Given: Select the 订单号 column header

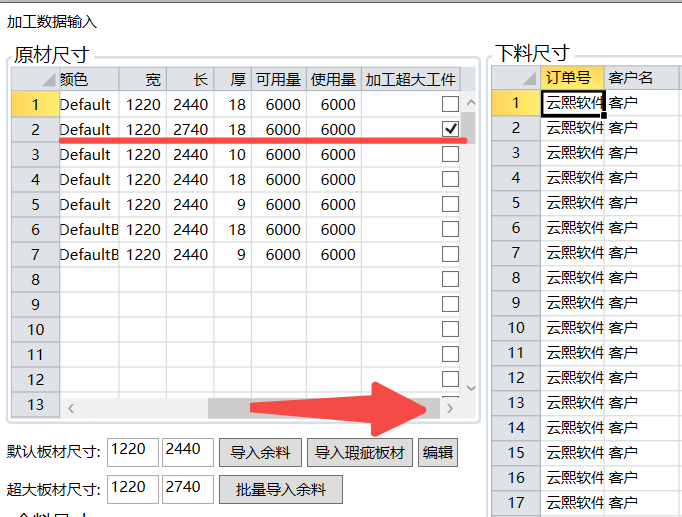Looking at the screenshot, I should coord(572,77).
